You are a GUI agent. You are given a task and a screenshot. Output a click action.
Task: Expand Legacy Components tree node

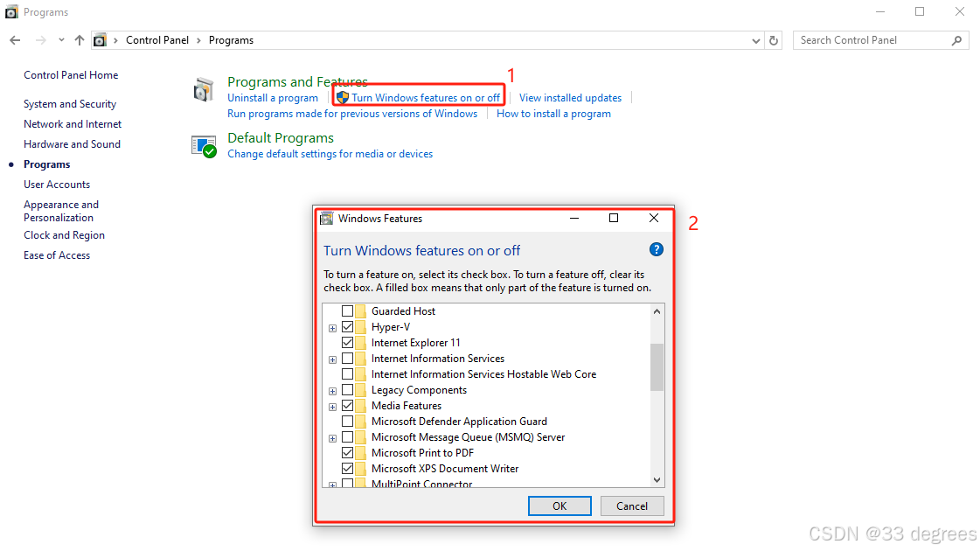point(332,391)
